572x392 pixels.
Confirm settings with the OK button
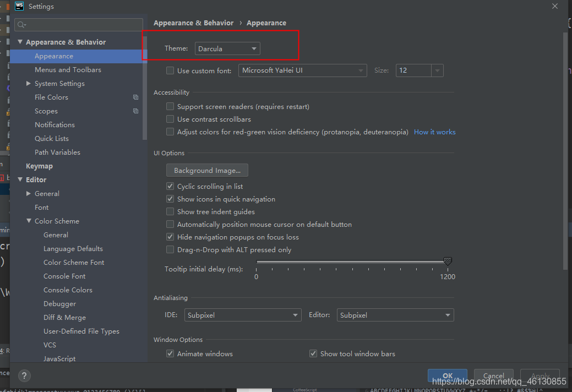coord(448,375)
